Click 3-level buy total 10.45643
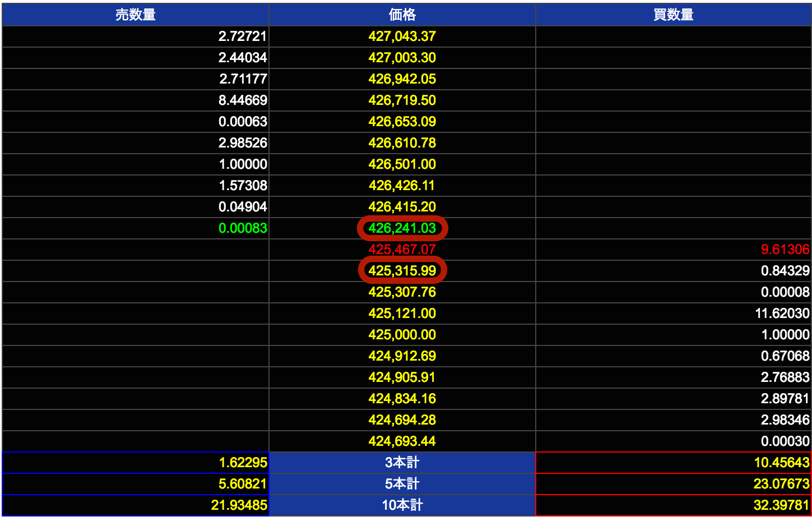 point(782,463)
